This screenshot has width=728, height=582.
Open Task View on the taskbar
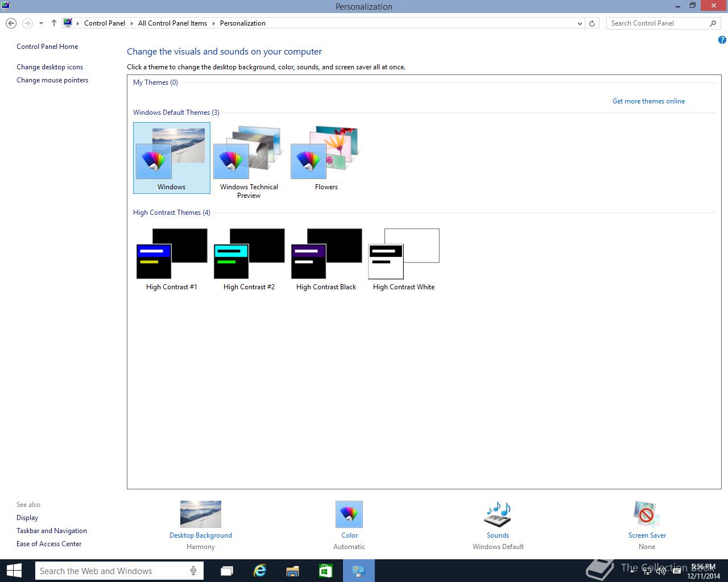click(x=227, y=571)
